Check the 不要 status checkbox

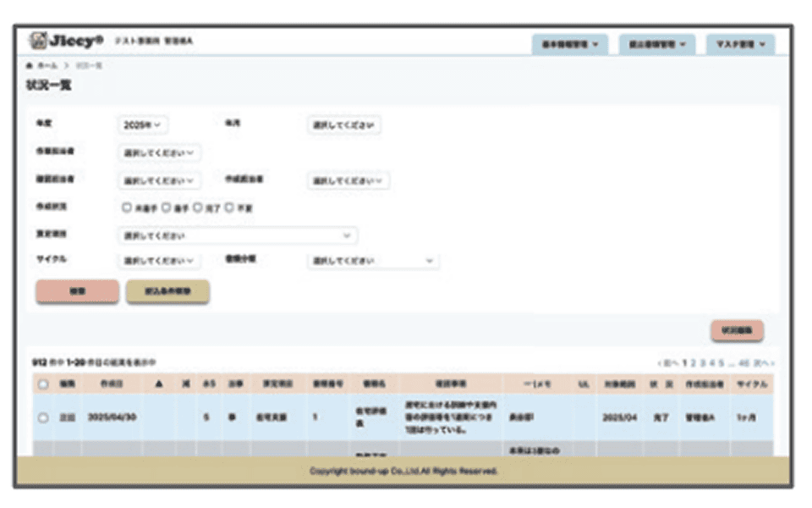point(229,206)
